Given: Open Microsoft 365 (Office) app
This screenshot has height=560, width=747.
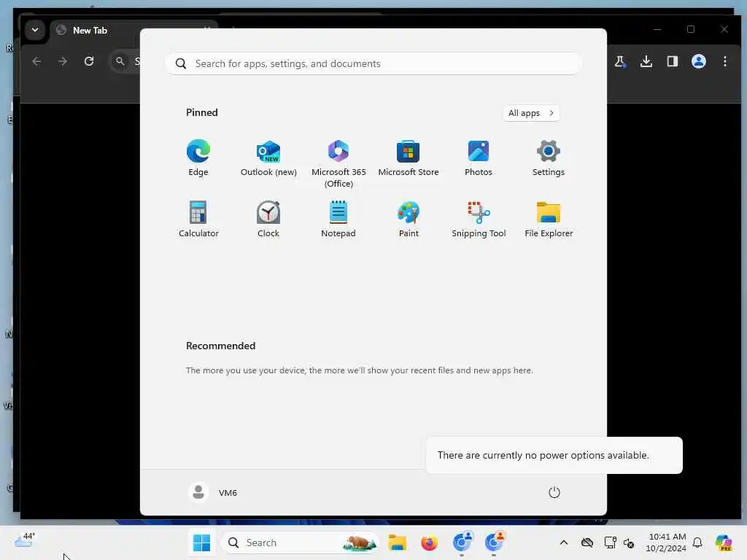Looking at the screenshot, I should tap(338, 164).
